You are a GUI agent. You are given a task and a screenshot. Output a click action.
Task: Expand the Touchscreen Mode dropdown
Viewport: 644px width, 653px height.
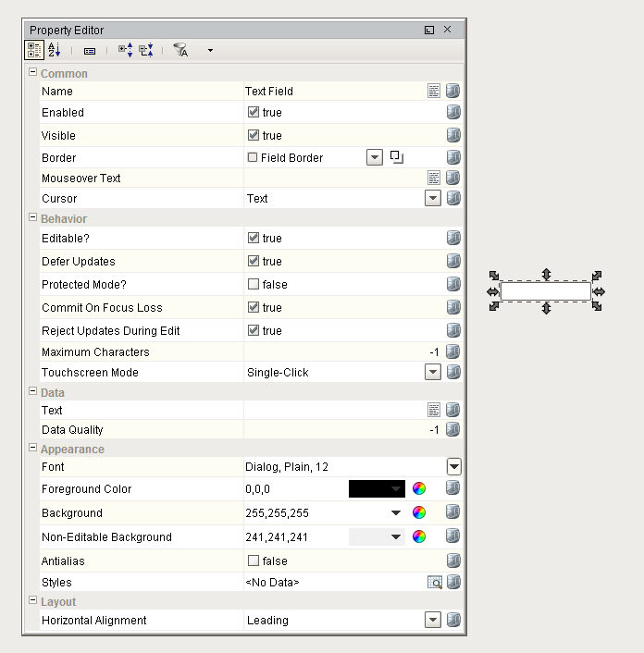[x=432, y=372]
